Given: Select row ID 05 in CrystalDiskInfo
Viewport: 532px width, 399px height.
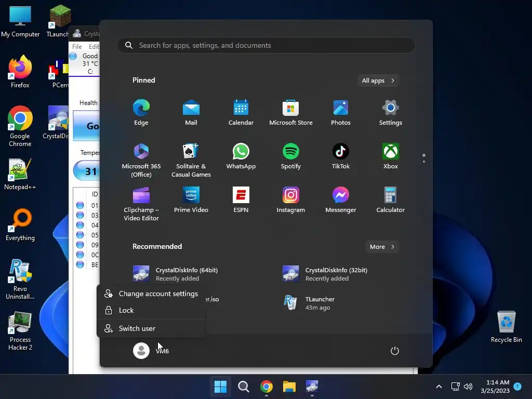Looking at the screenshot, I should pyautogui.click(x=87, y=235).
